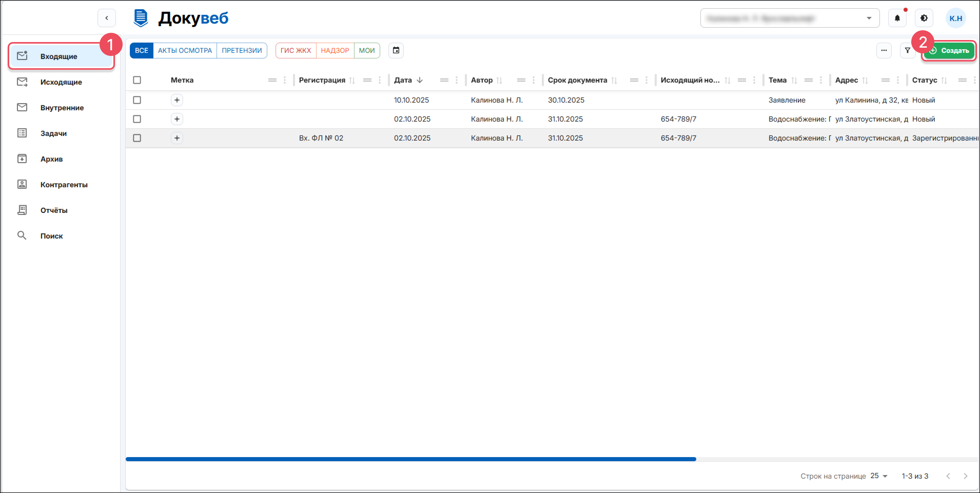This screenshot has height=493, width=980.
Task: Collapse the sidebar with chevron button
Action: (x=106, y=18)
